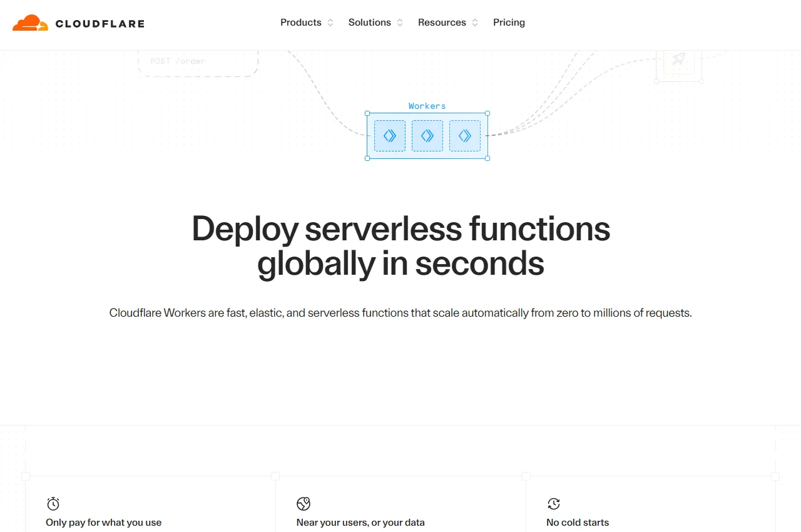Click the rocket icon in the diagram
The image size is (801, 532).
(x=679, y=59)
